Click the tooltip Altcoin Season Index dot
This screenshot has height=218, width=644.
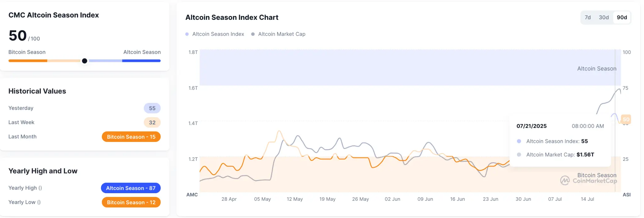pyautogui.click(x=519, y=141)
